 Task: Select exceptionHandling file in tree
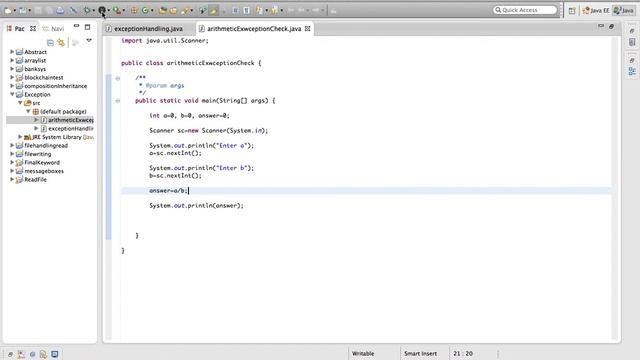(x=71, y=129)
